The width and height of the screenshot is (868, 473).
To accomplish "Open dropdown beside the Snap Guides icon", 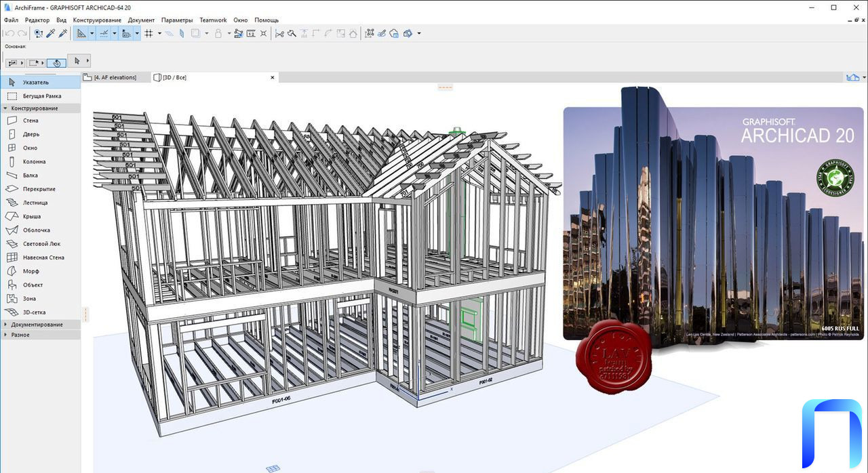I will coord(114,33).
